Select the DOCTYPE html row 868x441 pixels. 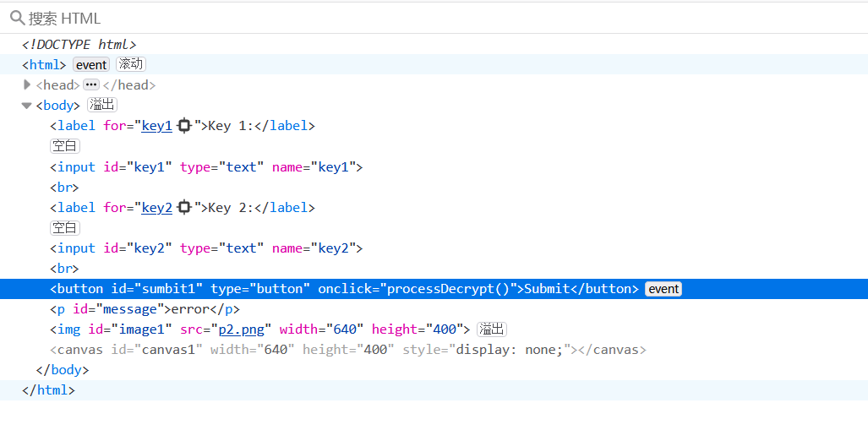point(434,44)
